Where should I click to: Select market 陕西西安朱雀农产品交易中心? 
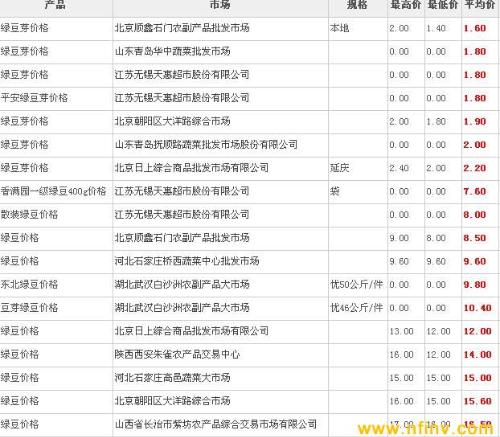177,355
